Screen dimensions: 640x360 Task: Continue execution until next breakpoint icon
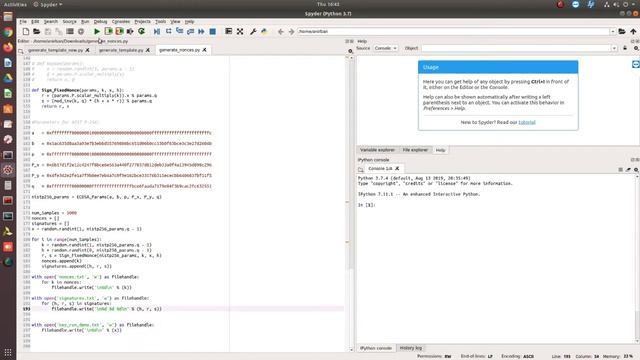tap(201, 31)
